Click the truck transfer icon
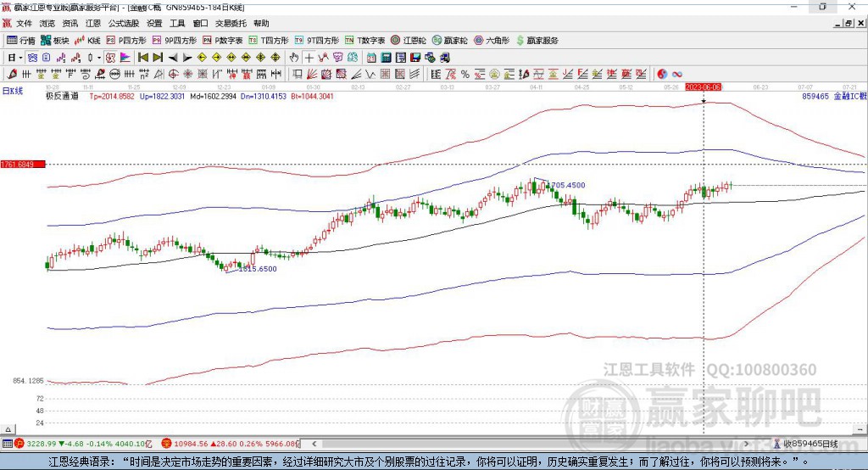 point(444,58)
